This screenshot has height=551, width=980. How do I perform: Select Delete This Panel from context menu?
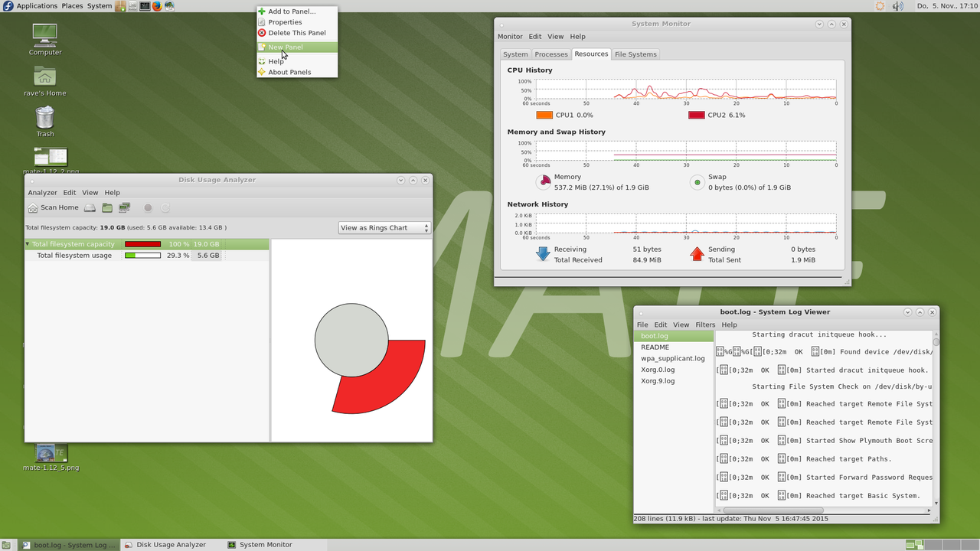296,33
